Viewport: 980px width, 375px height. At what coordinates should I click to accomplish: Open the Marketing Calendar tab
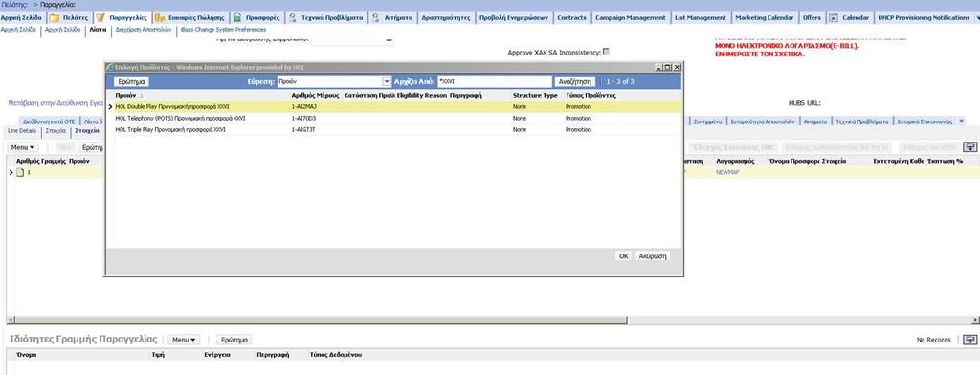pyautogui.click(x=765, y=17)
